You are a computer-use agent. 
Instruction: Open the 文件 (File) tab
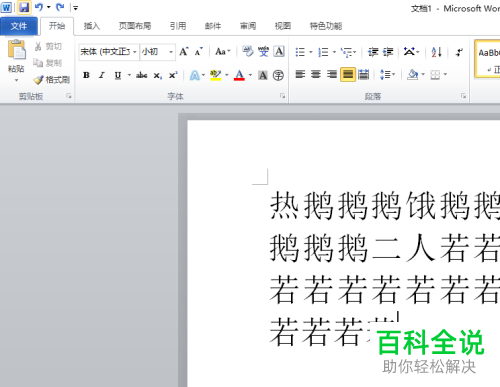(19, 26)
